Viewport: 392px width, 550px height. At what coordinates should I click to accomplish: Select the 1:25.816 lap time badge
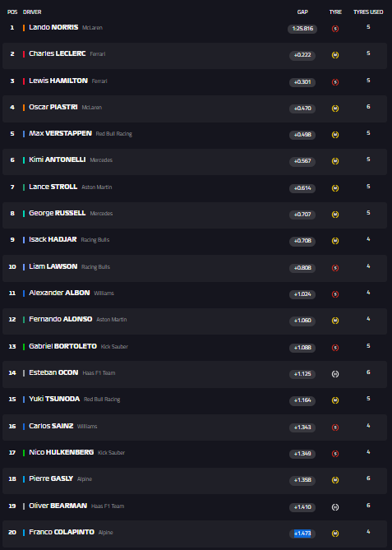[302, 29]
